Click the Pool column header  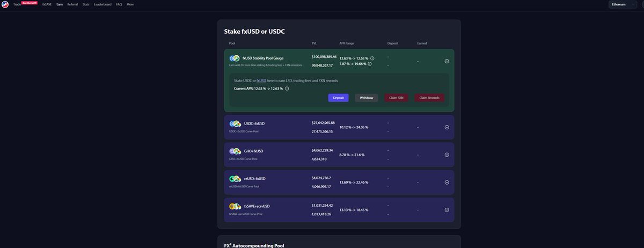click(232, 43)
